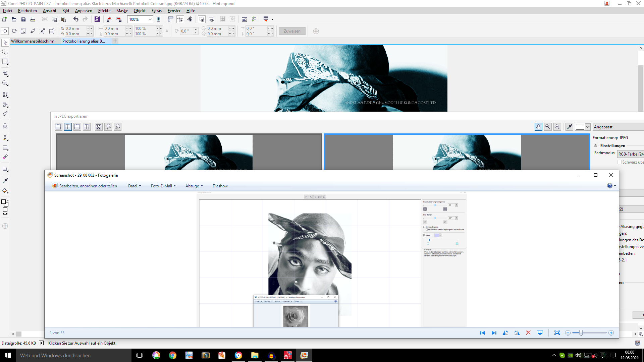Image resolution: width=644 pixels, height=362 pixels.
Task: Activate the Eraser tool
Action: tap(5, 157)
